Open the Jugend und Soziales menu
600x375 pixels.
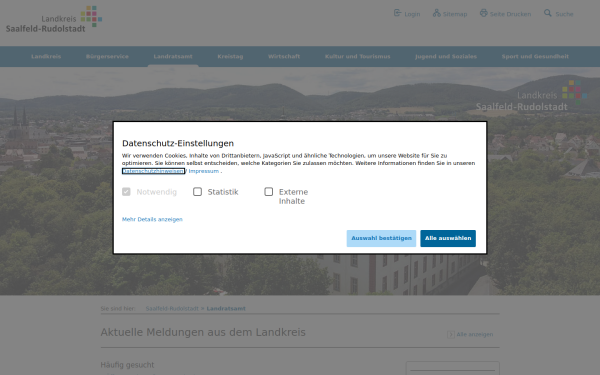(x=446, y=56)
